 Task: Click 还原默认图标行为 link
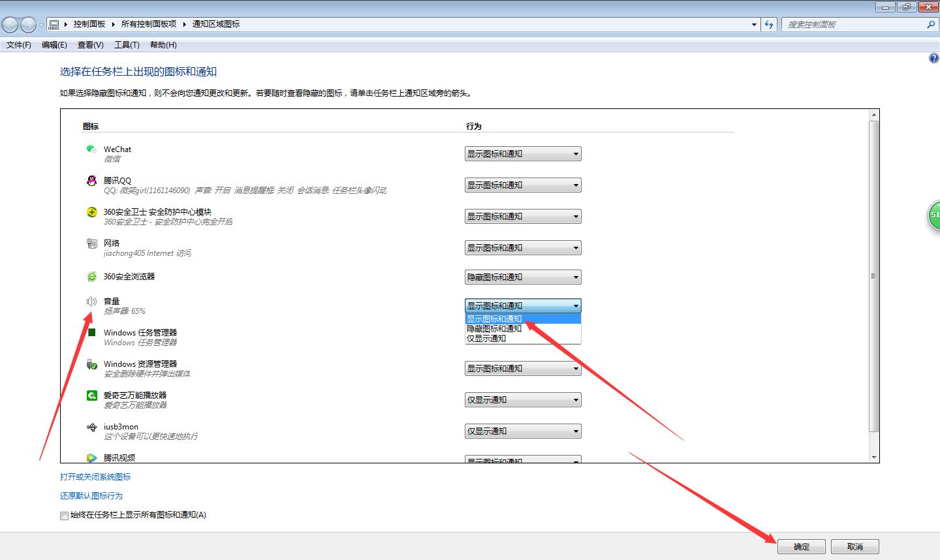point(91,496)
